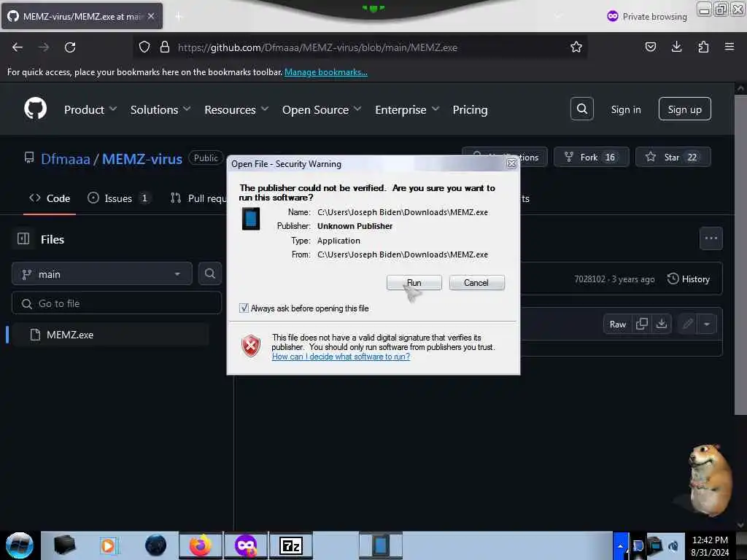
Task: Switch to the Code tab
Action: [50, 198]
